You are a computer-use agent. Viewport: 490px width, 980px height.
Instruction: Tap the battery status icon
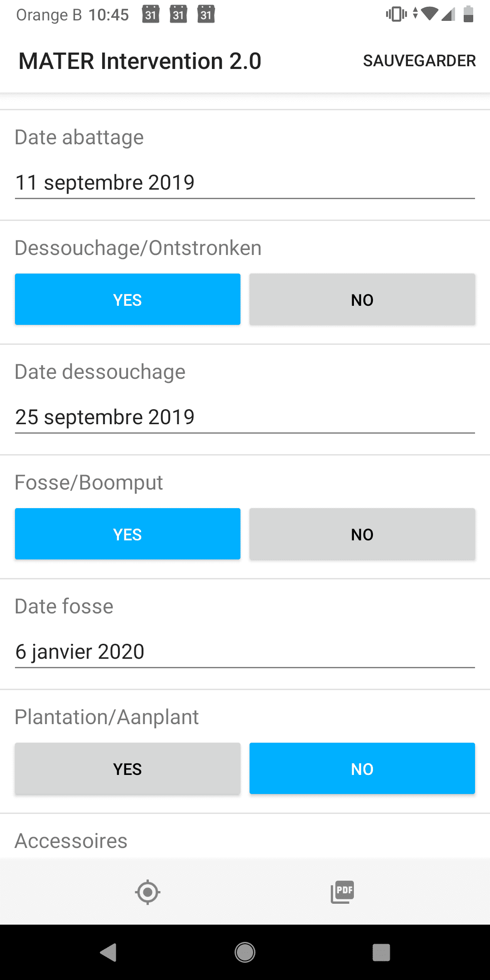[468, 14]
